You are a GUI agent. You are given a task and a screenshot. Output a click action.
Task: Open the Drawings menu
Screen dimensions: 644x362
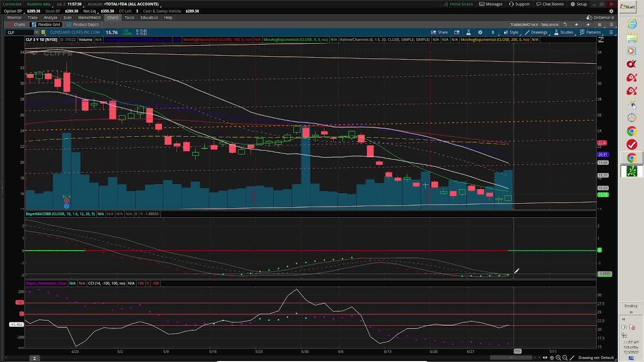click(536, 32)
